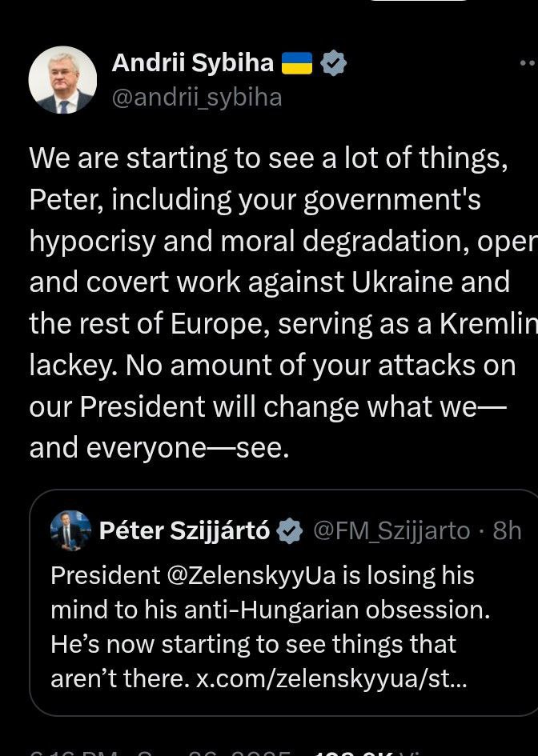Open Andrii Sybiha's profile picture
Screen dimensions: 538x756
(62, 79)
